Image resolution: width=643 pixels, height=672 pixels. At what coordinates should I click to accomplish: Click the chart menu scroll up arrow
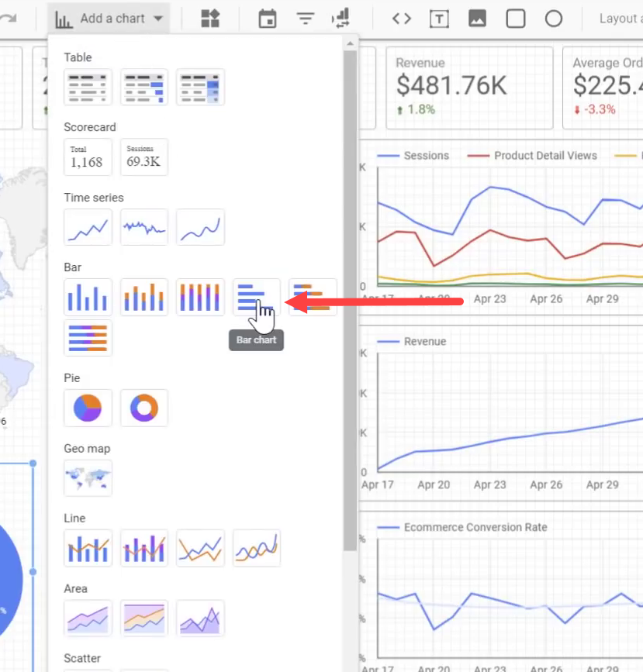[350, 43]
